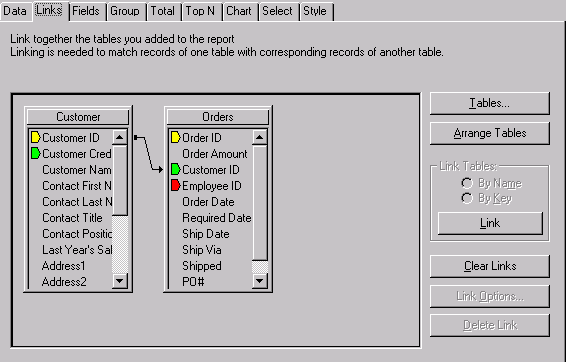Click the Orders list scrollbar thumb

click(260, 202)
